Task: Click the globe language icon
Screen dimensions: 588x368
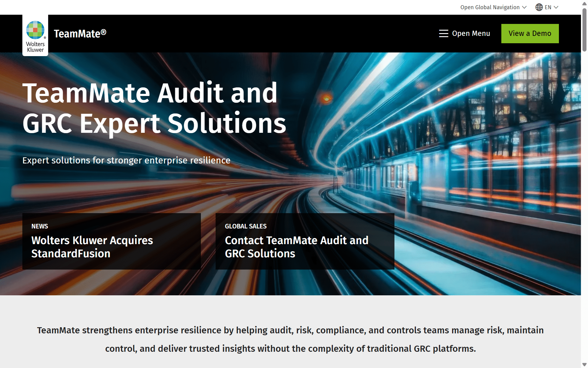Action: click(539, 7)
